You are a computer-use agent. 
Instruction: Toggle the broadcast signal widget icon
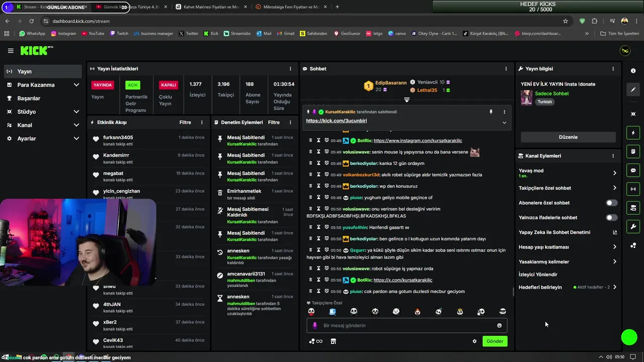click(x=633, y=189)
